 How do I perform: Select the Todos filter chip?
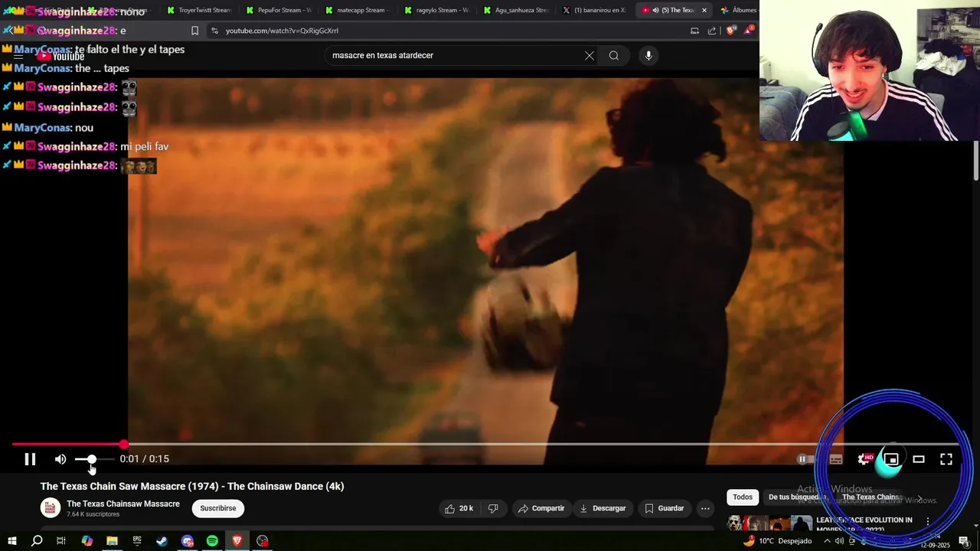tap(743, 497)
